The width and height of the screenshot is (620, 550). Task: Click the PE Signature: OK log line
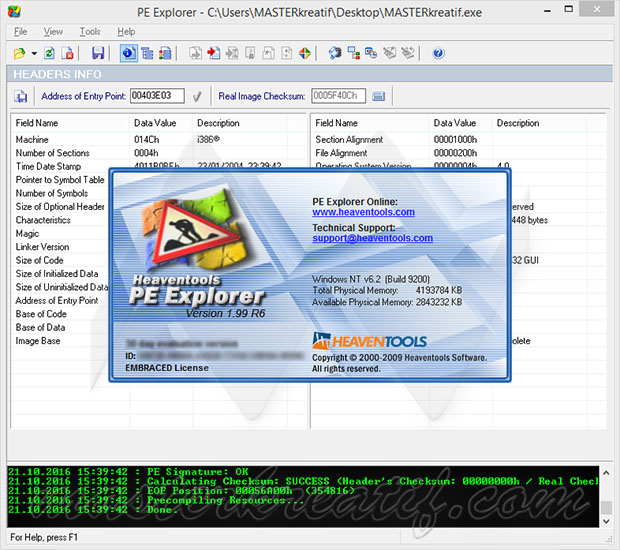pyautogui.click(x=129, y=472)
